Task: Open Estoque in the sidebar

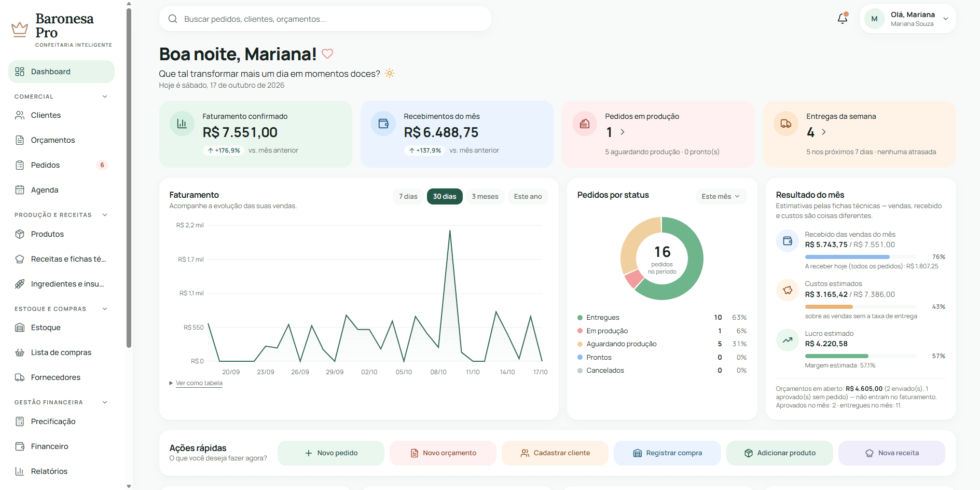Action: coord(61,328)
